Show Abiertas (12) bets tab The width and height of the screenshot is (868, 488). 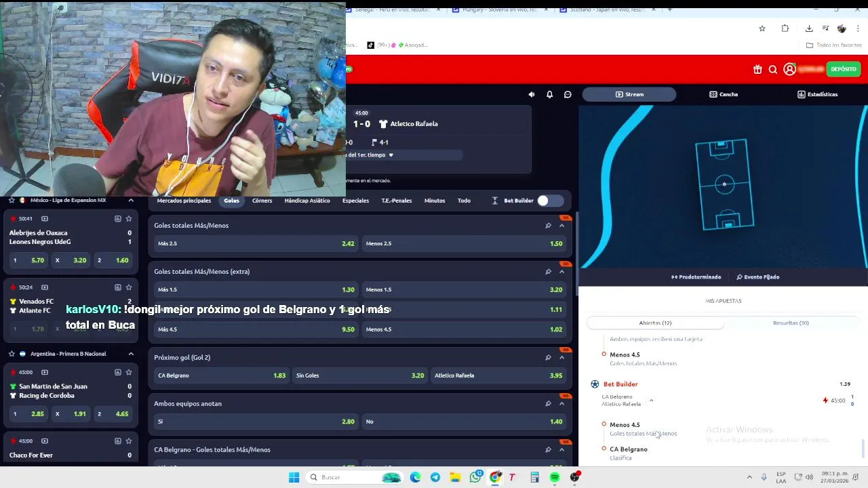click(x=655, y=323)
